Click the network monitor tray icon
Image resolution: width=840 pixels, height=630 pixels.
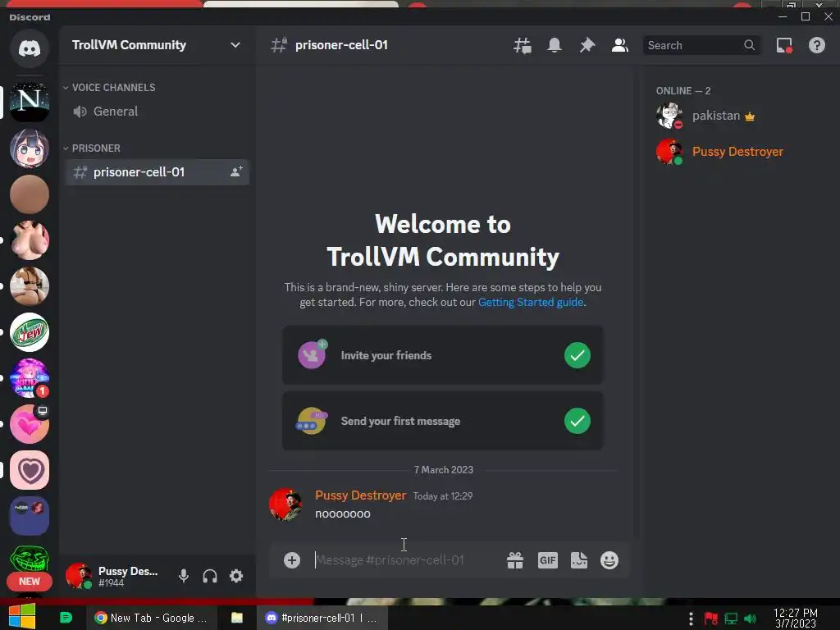[x=731, y=619]
